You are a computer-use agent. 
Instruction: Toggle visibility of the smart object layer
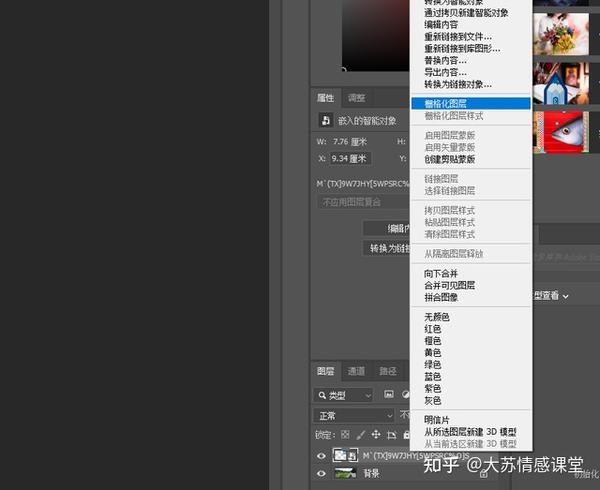[x=321, y=456]
